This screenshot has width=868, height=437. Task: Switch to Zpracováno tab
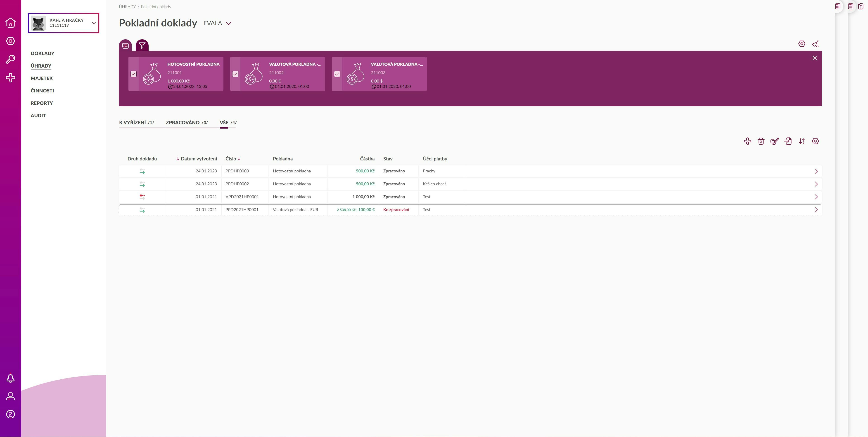(187, 122)
